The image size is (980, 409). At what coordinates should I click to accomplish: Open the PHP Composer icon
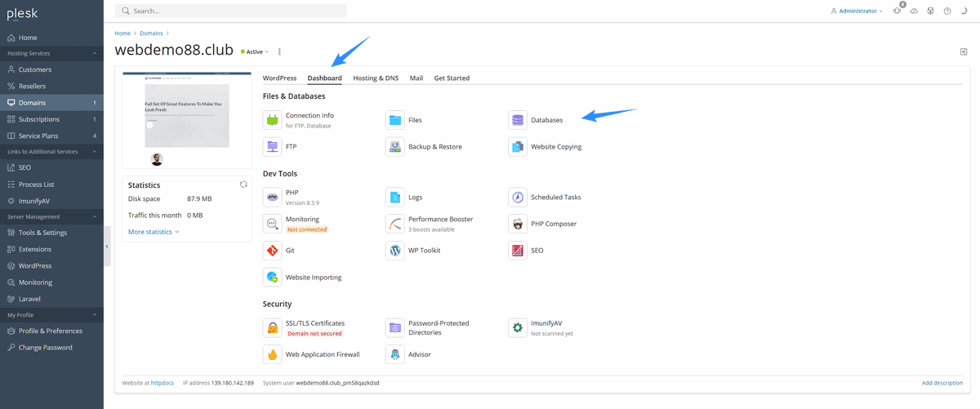coord(517,224)
